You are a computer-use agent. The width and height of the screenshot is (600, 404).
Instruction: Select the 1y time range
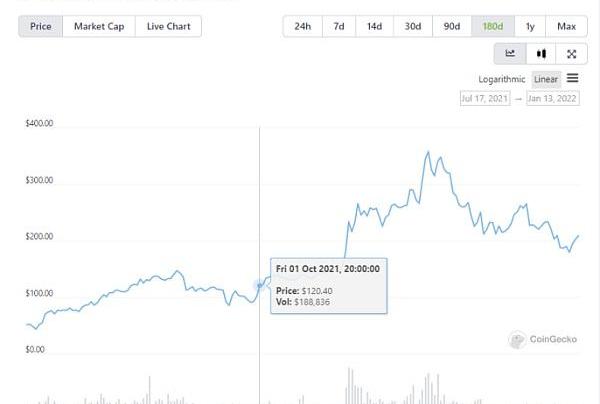pos(530,26)
